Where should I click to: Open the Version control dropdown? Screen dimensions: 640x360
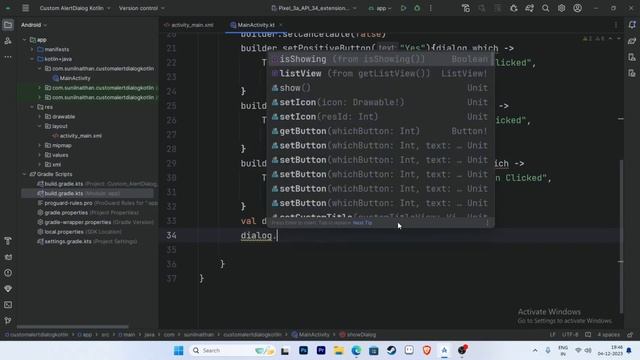point(142,8)
